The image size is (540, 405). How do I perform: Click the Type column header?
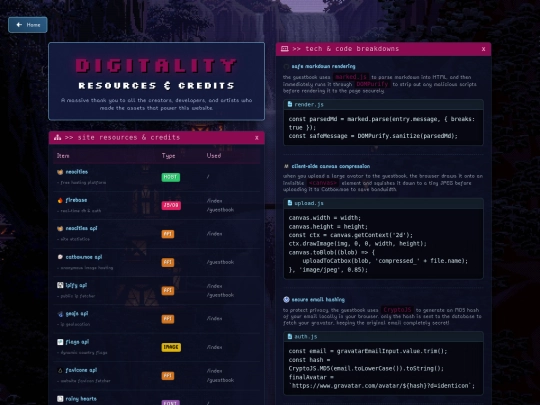coord(168,156)
